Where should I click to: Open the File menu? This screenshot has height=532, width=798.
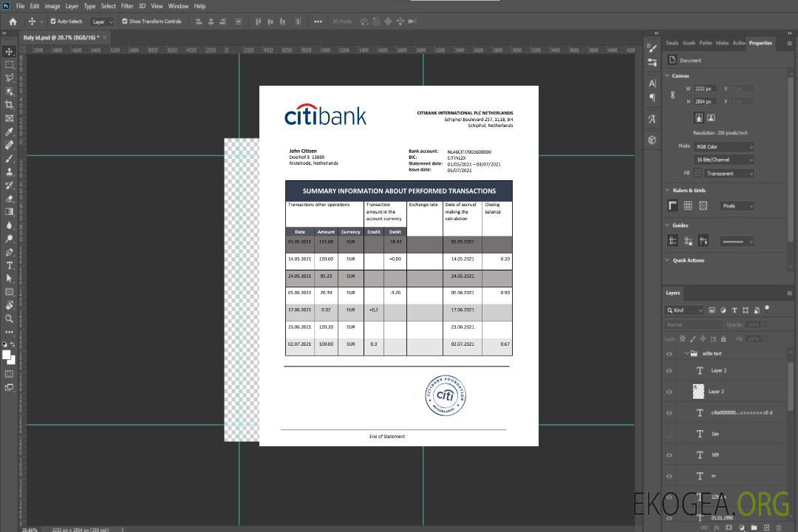pyautogui.click(x=20, y=6)
